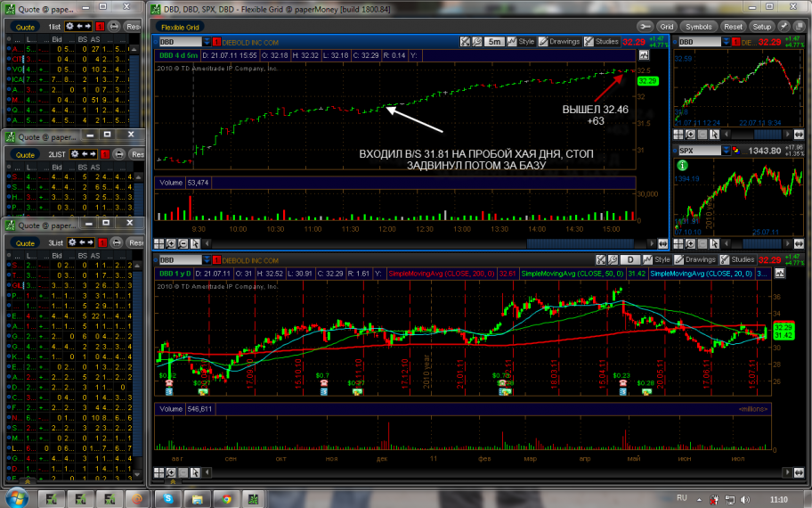Click SPX symbol input field
This screenshot has height=508, width=812.
tap(699, 151)
